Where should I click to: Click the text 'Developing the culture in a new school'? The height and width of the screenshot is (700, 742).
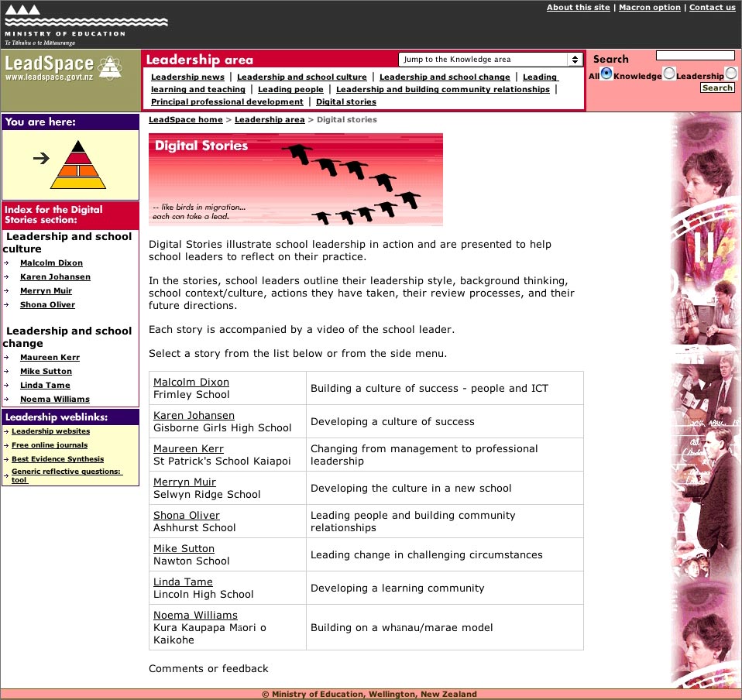(x=411, y=488)
